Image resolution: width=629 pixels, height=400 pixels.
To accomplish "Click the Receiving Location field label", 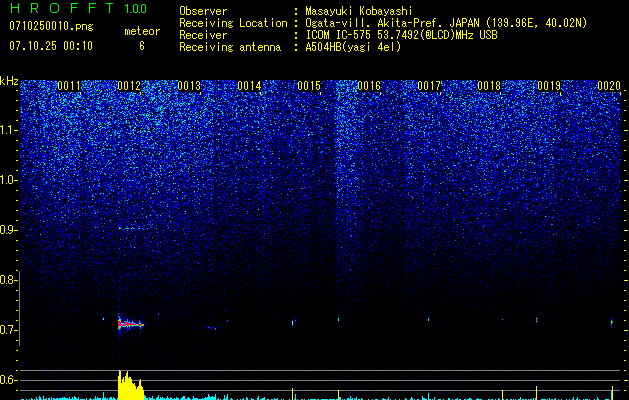I will [x=233, y=23].
